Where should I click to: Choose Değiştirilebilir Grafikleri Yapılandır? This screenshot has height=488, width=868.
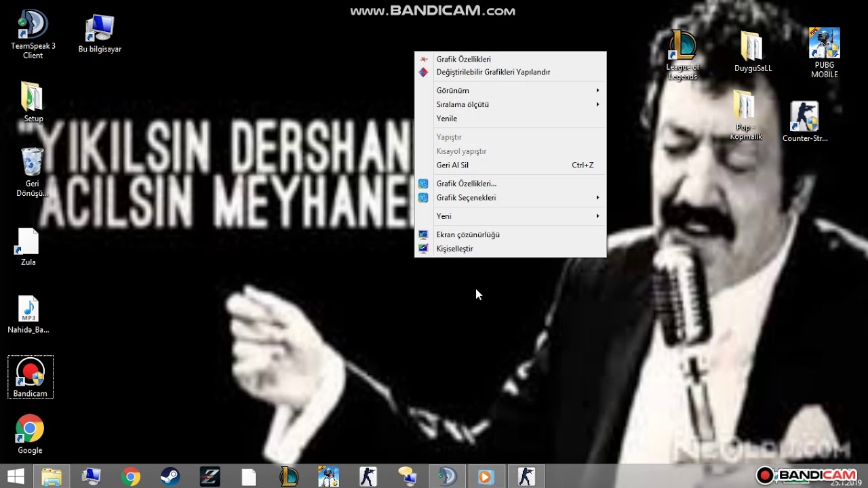click(510, 72)
